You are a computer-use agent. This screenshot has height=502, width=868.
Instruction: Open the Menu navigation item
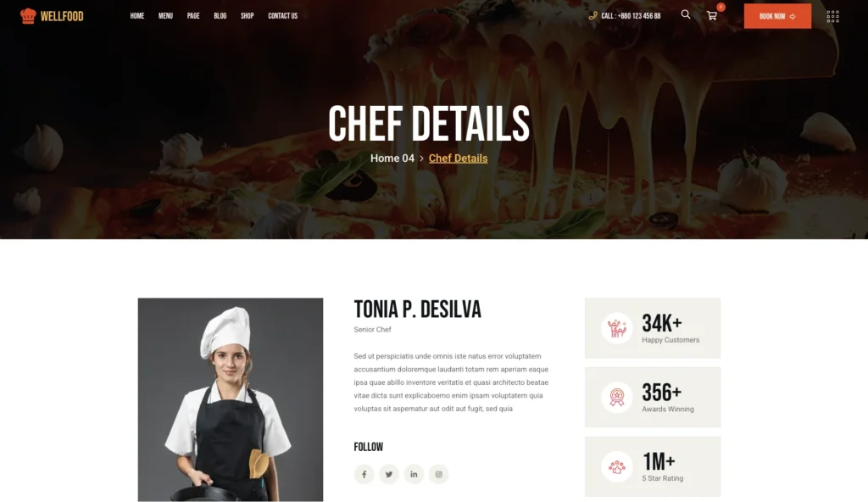point(165,16)
